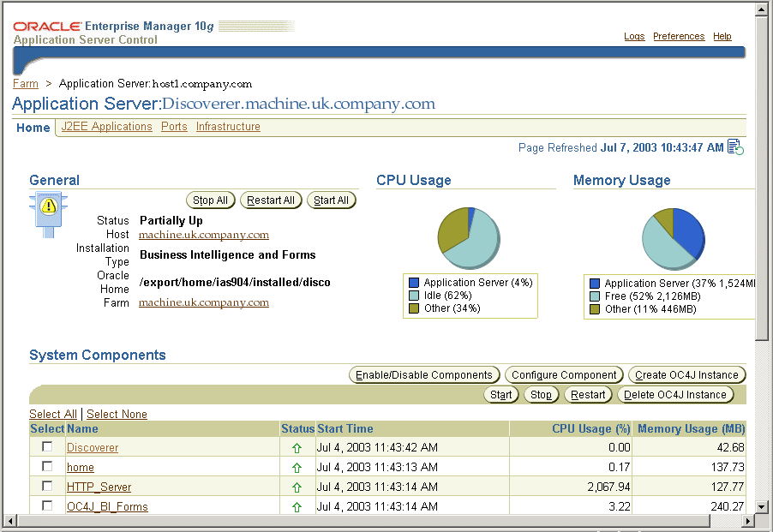Image resolution: width=773 pixels, height=532 pixels.
Task: Click the up-arrow status icon for home
Action: 297,468
